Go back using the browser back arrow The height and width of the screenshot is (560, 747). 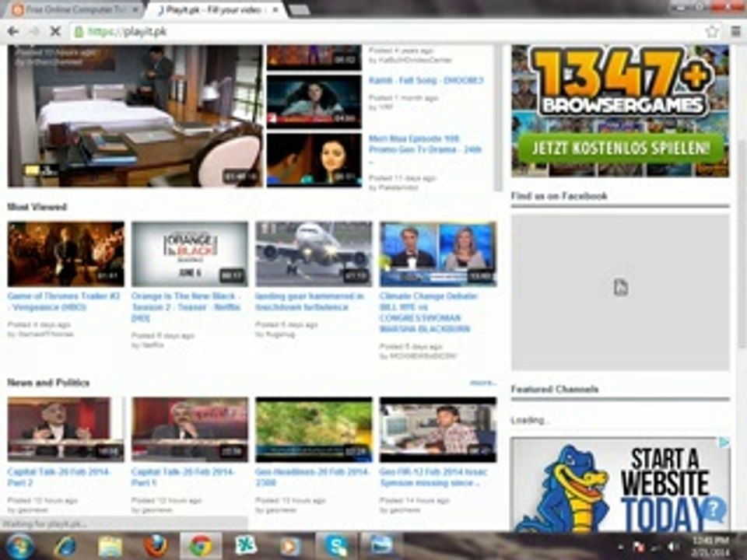pos(13,31)
